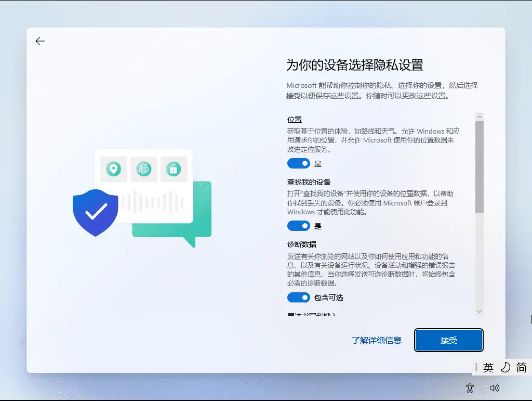The height and width of the screenshot is (401, 532).
Task: Open the accessibility options icon in the taskbar
Action: tap(470, 388)
